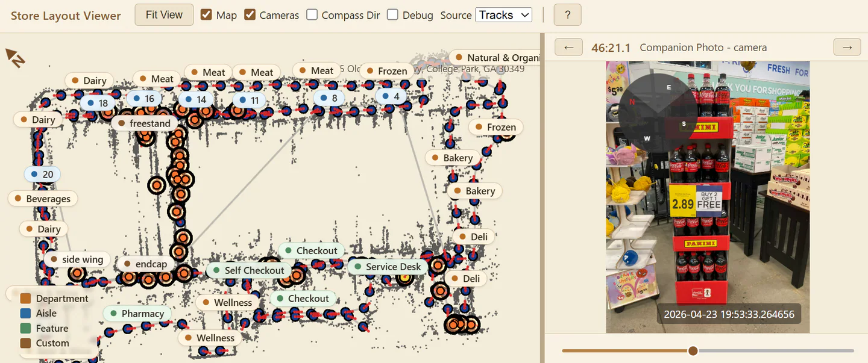Click the Department legend color swatch

25,299
